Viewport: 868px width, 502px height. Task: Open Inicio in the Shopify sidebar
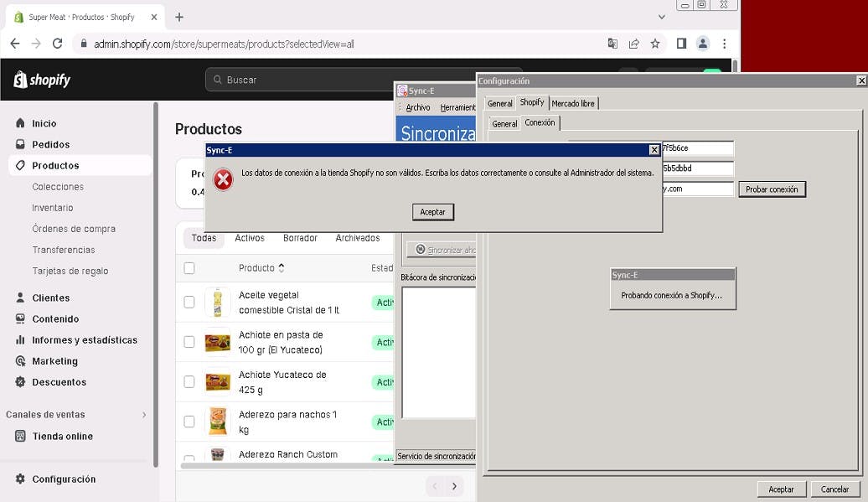pyautogui.click(x=44, y=123)
